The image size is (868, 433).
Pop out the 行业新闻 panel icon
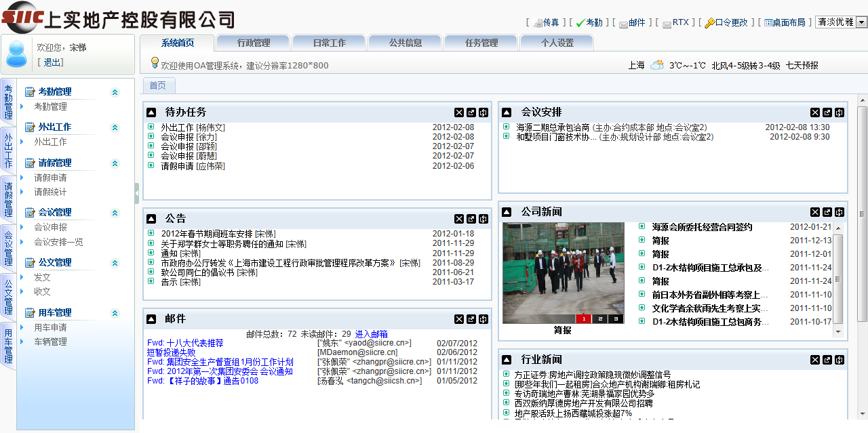tap(827, 360)
